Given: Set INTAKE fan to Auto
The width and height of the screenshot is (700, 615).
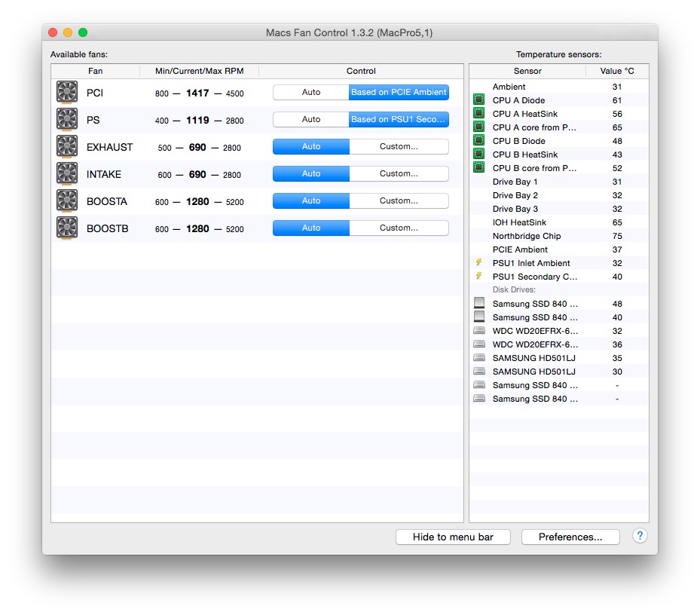Looking at the screenshot, I should [310, 174].
